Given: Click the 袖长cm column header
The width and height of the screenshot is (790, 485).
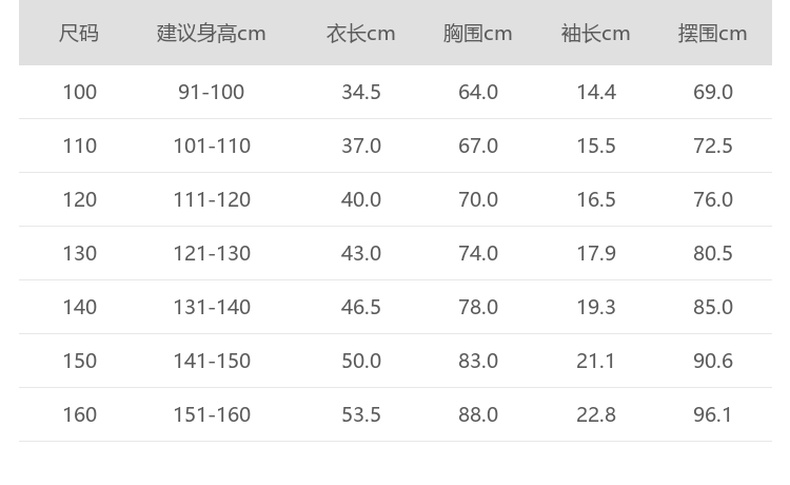Looking at the screenshot, I should click(596, 33).
